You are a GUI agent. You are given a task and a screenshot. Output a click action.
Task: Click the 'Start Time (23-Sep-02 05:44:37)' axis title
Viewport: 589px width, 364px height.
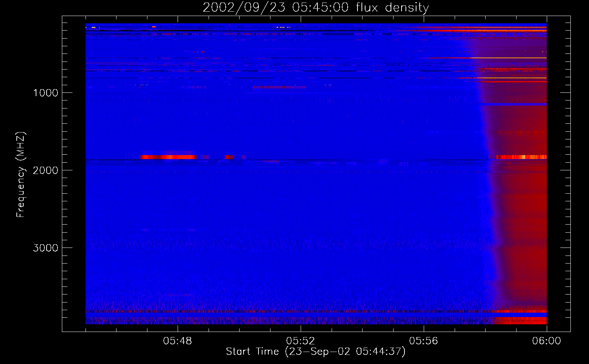pyautogui.click(x=316, y=352)
